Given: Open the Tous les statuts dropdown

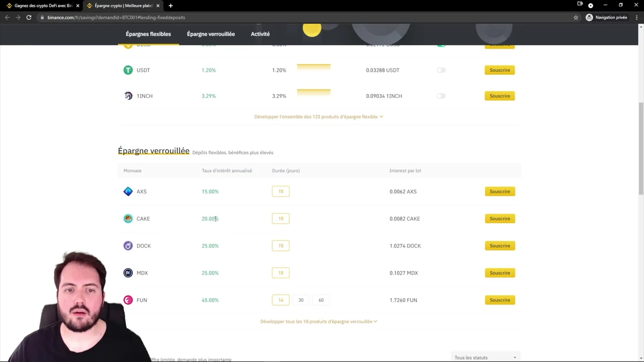Looking at the screenshot, I should click(485, 357).
